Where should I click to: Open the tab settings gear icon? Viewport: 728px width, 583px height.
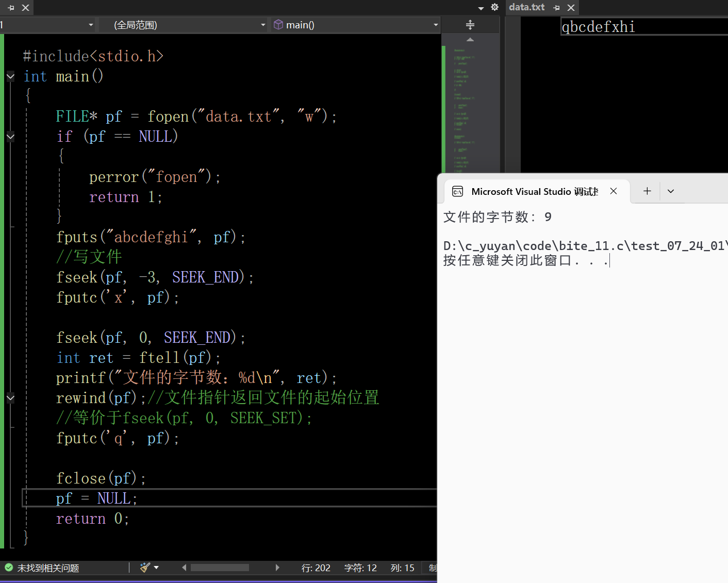pos(495,7)
